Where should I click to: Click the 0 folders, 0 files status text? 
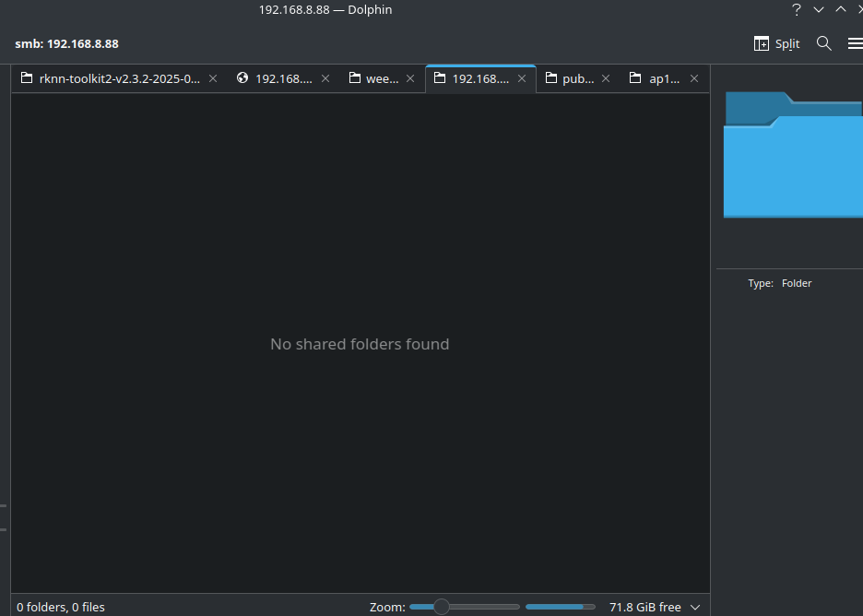61,607
